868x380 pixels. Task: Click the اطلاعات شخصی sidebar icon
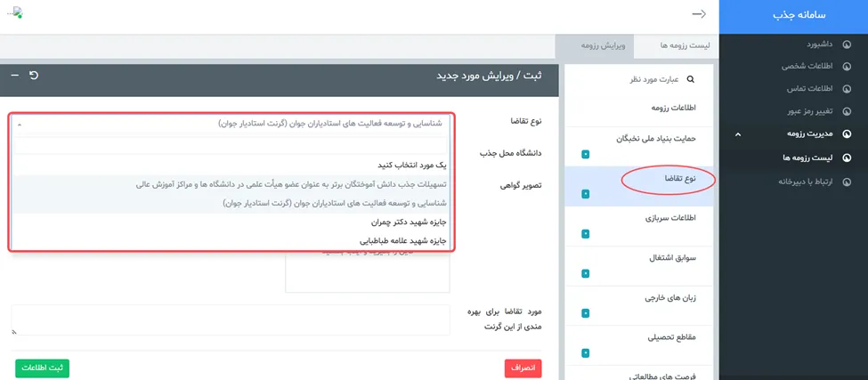tap(847, 67)
